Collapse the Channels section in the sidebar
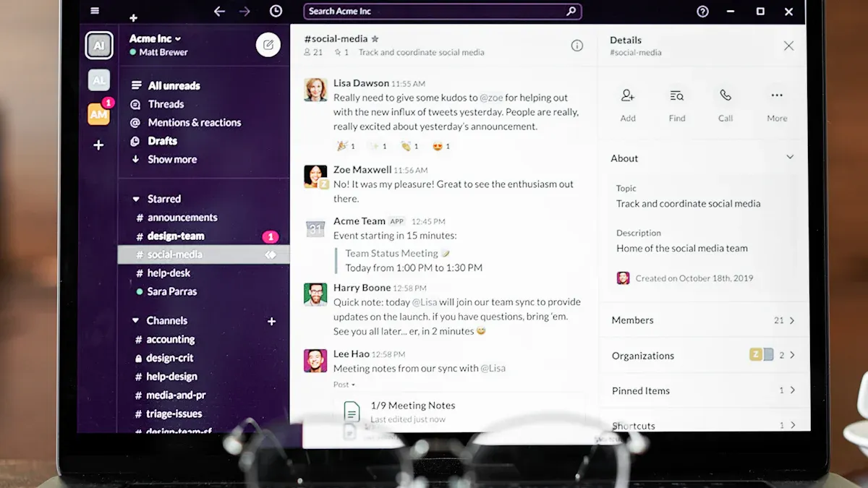The image size is (868, 488). pyautogui.click(x=137, y=320)
